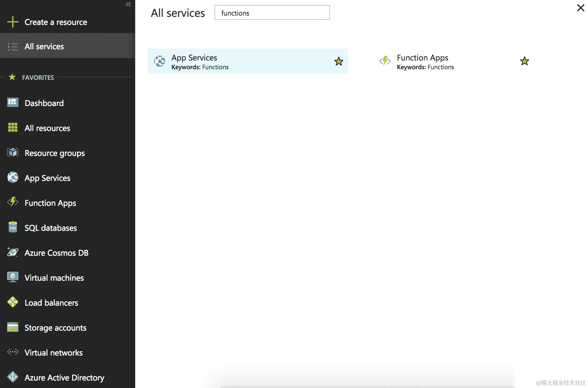Toggle the favorite star for Function Apps result

[x=525, y=61]
